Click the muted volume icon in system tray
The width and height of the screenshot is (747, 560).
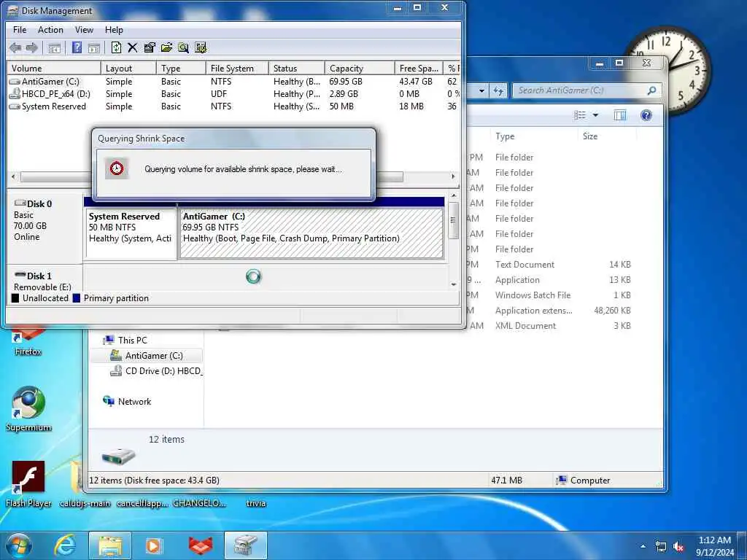678,547
